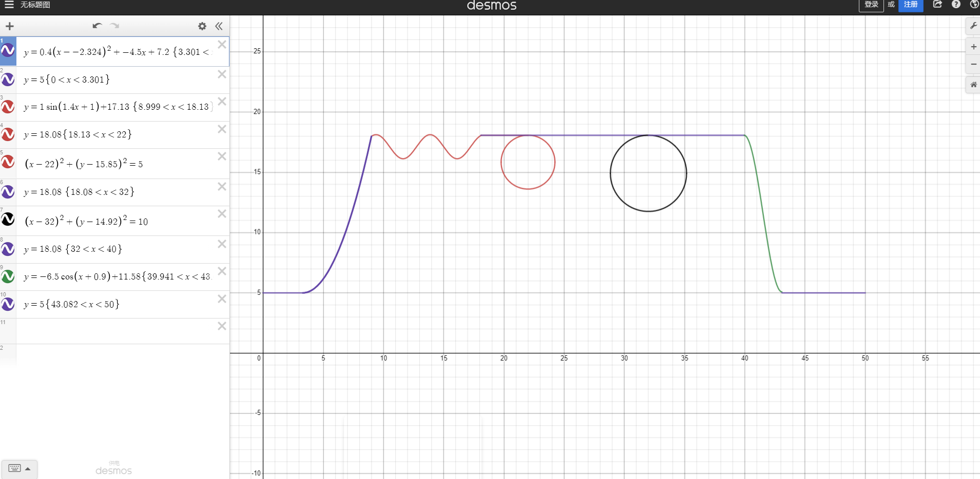Viewport: 980px width, 479px height.
Task: Toggle visibility of red circle (x-22)² expression
Action: [8, 162]
